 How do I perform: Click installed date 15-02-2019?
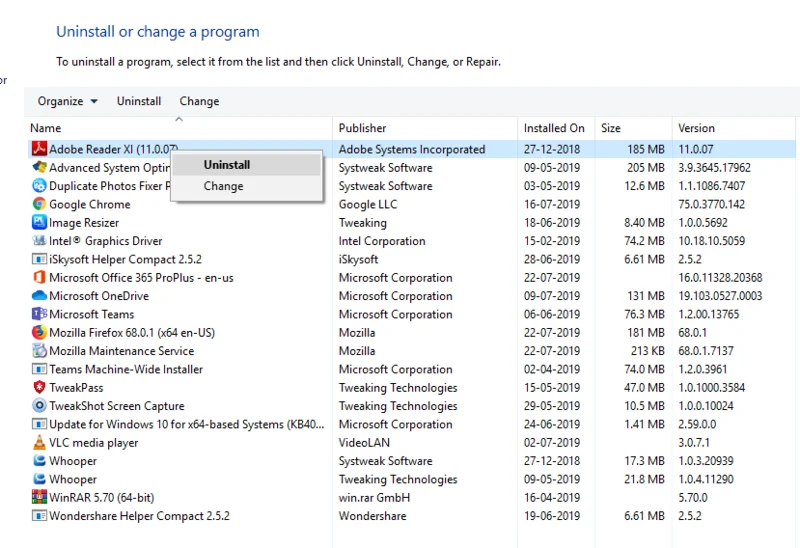click(x=552, y=241)
